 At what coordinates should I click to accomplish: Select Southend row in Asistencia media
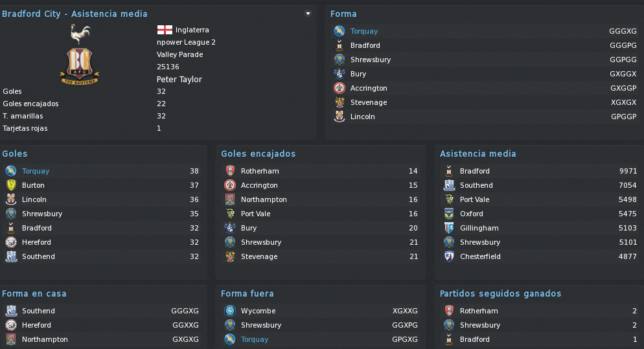(x=540, y=185)
